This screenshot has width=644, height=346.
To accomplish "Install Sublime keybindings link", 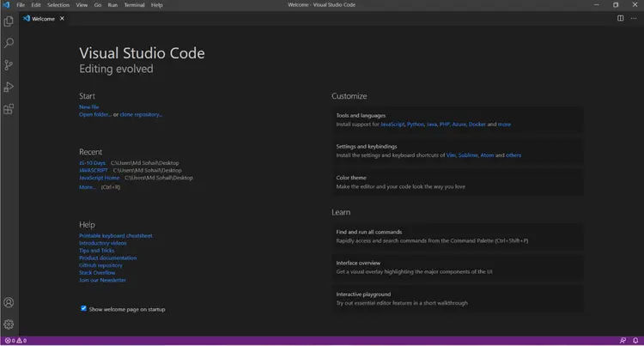I will click(468, 155).
